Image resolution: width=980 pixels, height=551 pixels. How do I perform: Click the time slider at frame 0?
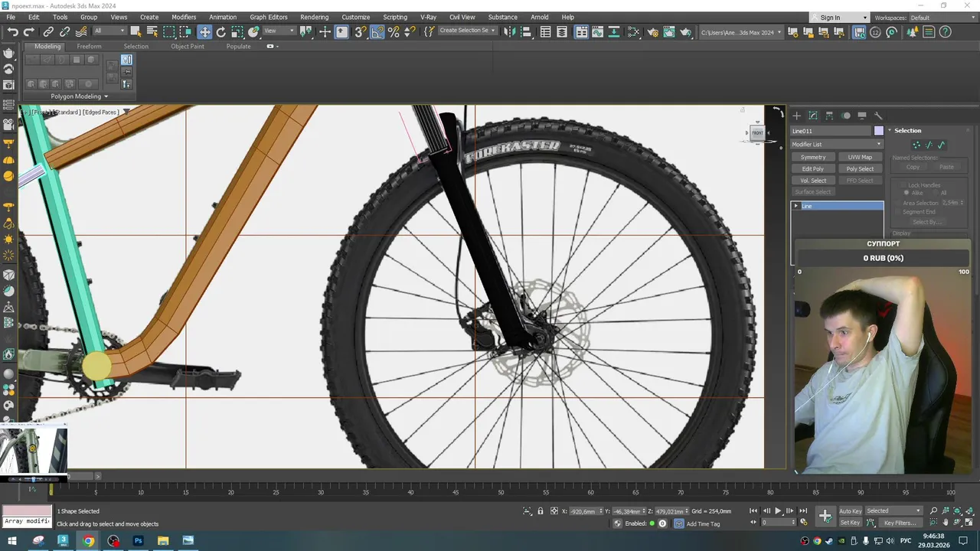click(x=51, y=488)
